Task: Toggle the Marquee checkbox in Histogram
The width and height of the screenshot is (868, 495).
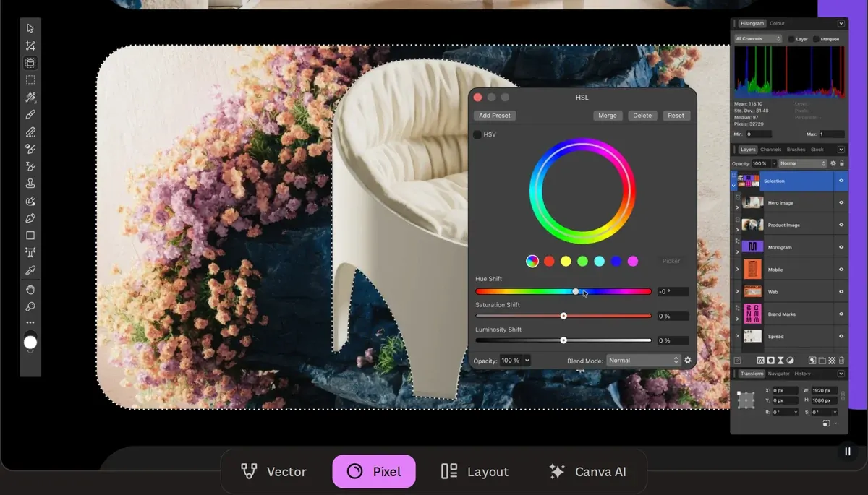Action: pyautogui.click(x=817, y=39)
